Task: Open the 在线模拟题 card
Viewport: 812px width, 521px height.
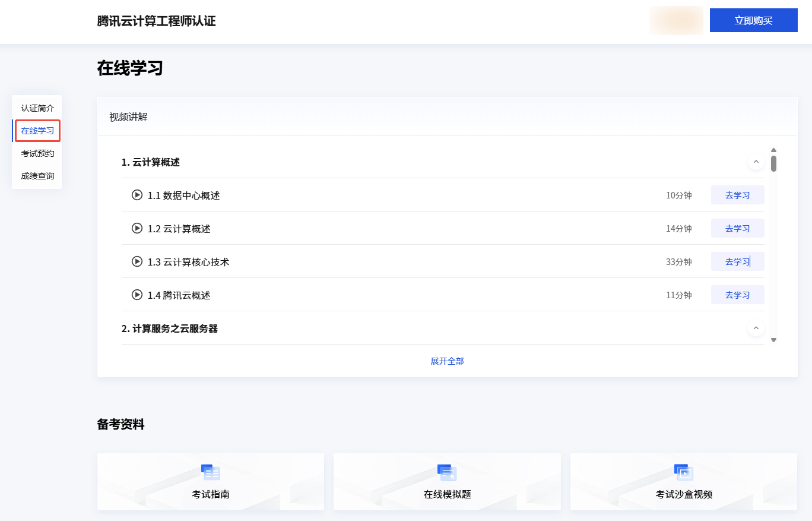Action: point(447,482)
